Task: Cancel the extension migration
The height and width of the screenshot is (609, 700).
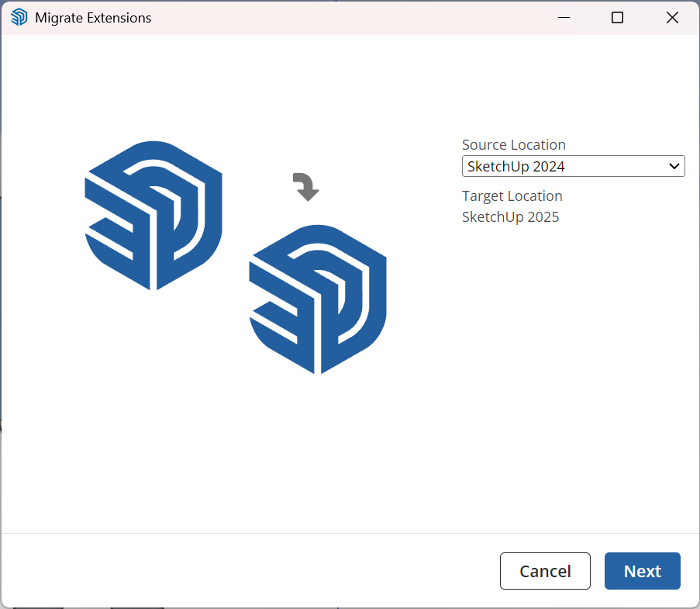Action: (x=545, y=571)
